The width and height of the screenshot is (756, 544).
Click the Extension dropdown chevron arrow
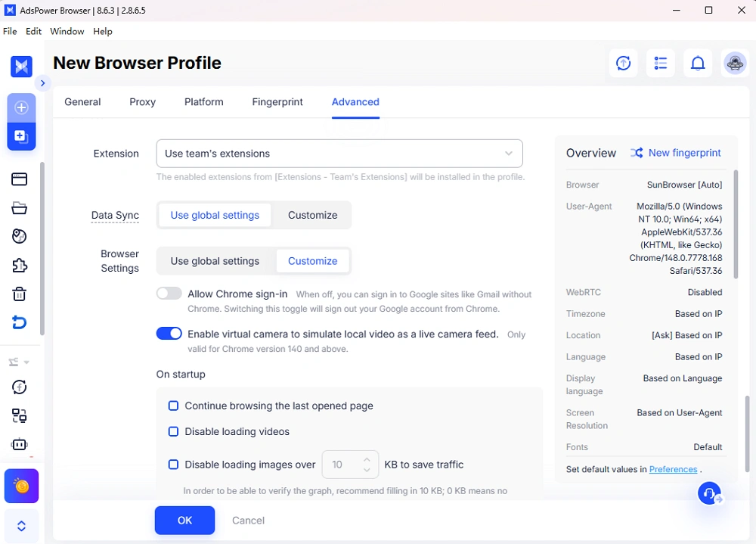point(509,154)
